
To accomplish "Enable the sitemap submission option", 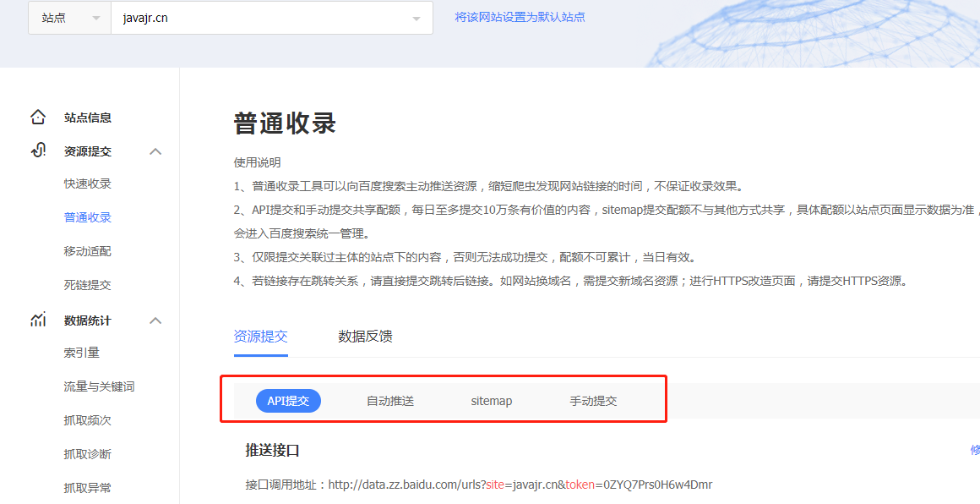I will (x=491, y=400).
